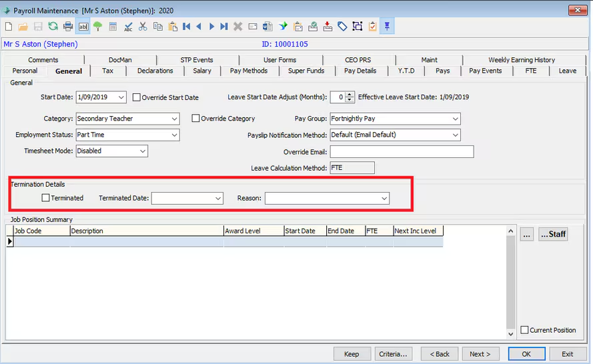The width and height of the screenshot is (593, 364).
Task: Switch to Pay Methods tab
Action: click(x=249, y=71)
